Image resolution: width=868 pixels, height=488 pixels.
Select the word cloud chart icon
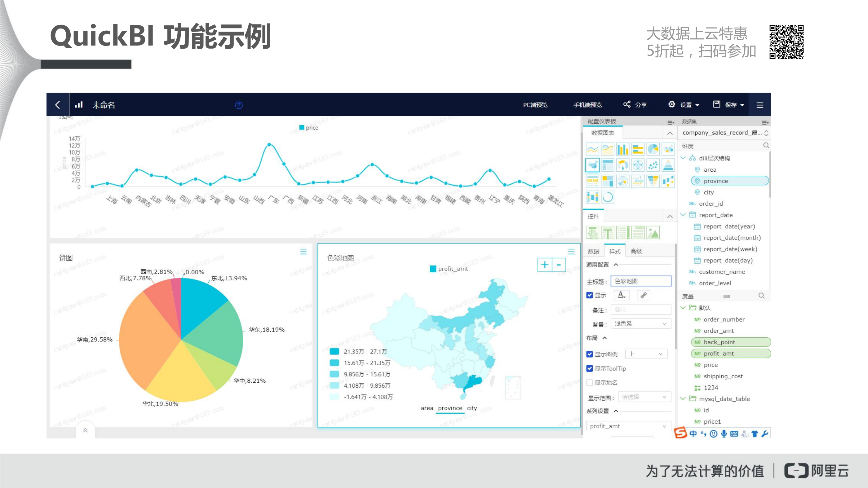(638, 181)
